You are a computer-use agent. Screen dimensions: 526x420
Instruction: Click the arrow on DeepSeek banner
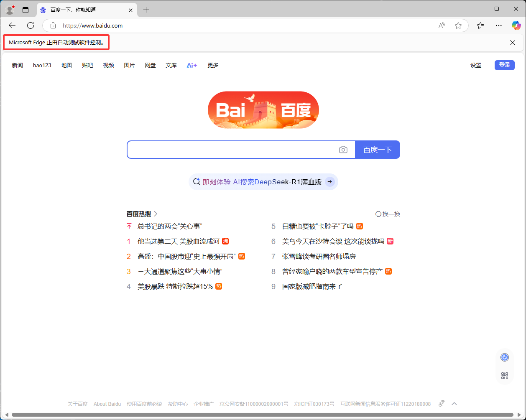(x=330, y=182)
